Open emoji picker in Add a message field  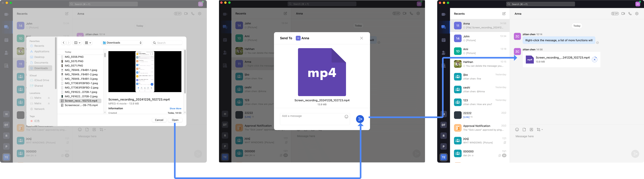click(x=346, y=117)
